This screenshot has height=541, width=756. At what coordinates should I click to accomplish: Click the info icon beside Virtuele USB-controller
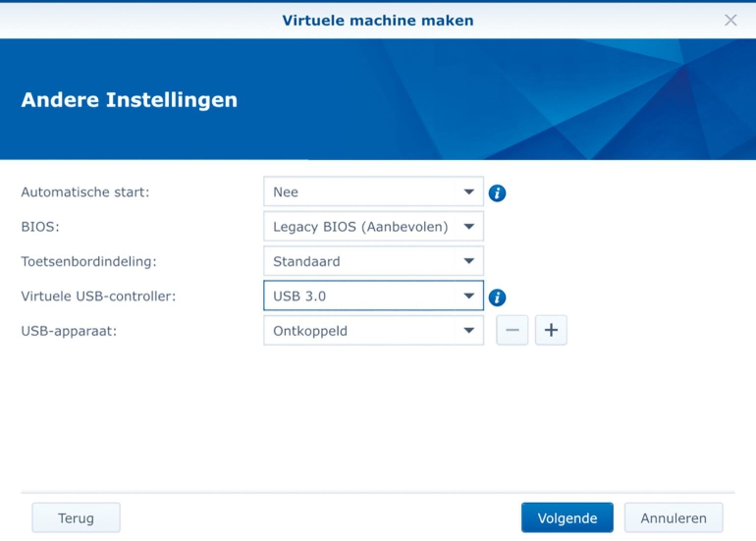pos(497,297)
